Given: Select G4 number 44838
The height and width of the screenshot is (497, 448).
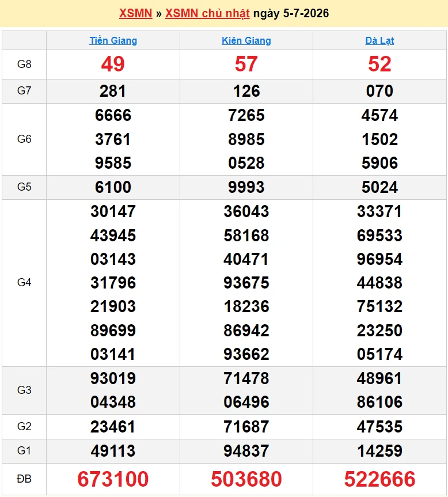Looking at the screenshot, I should point(379,283).
